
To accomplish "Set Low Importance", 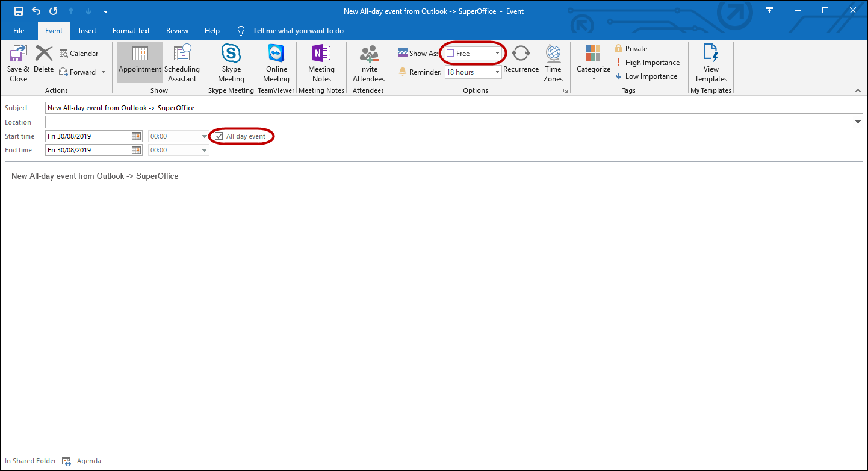I will tap(646, 76).
